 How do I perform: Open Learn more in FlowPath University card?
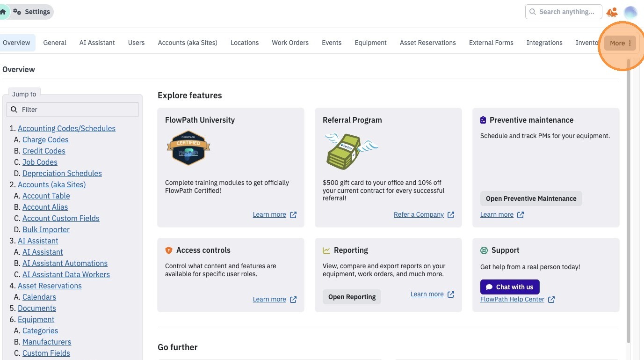269,214
